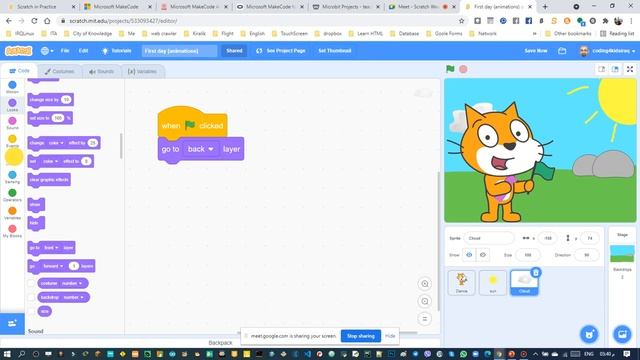Show the sprite using eye toggle
This screenshot has height=360, width=640.
pyautogui.click(x=469, y=255)
